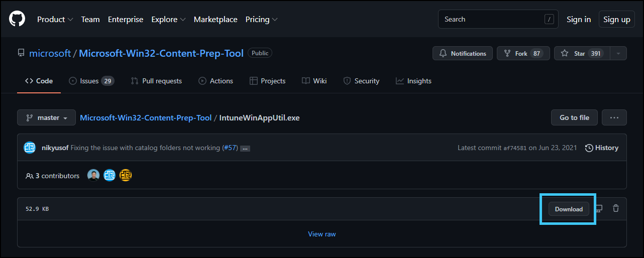Image resolution: width=644 pixels, height=258 pixels.
Task: Open the three-dot more options menu
Action: tap(614, 117)
